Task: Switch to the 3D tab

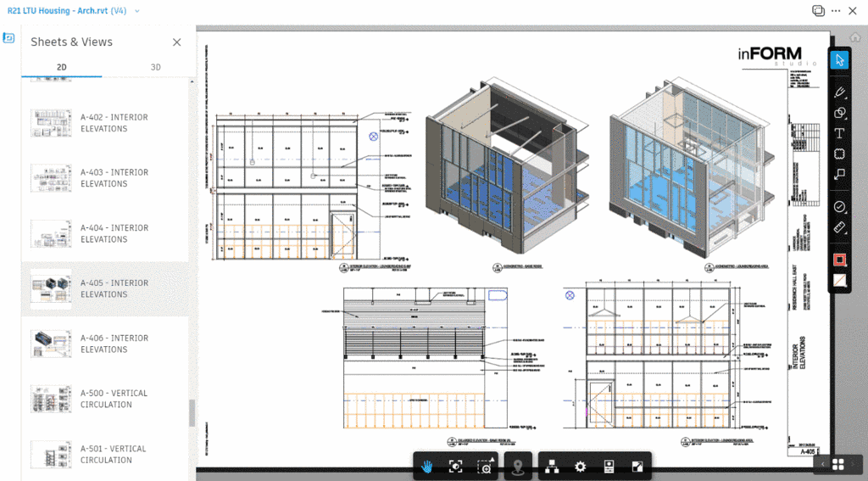Action: coord(155,67)
